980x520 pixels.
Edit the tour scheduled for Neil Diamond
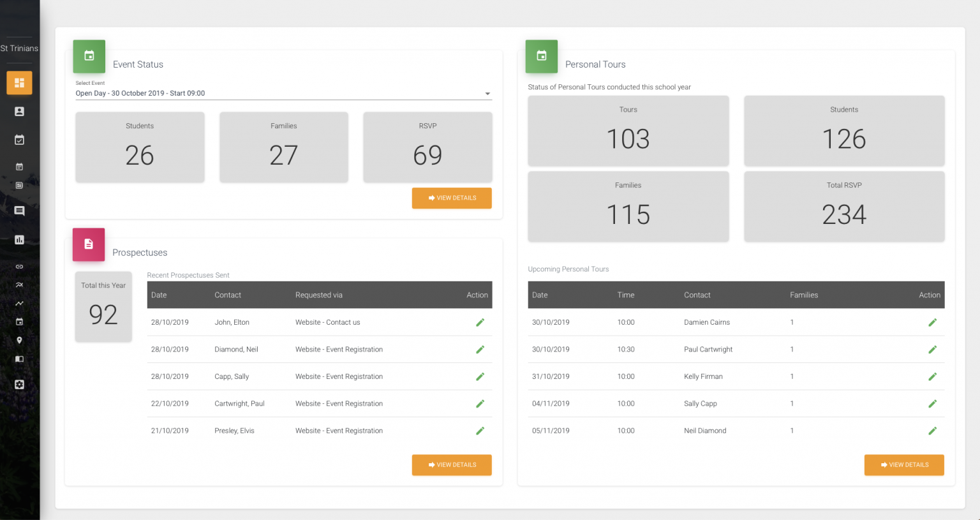(933, 431)
